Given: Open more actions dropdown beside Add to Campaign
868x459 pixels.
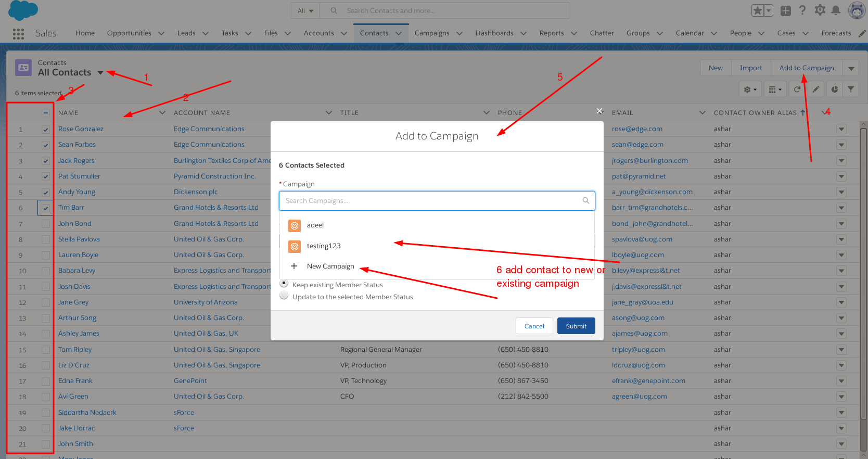Looking at the screenshot, I should click(851, 68).
